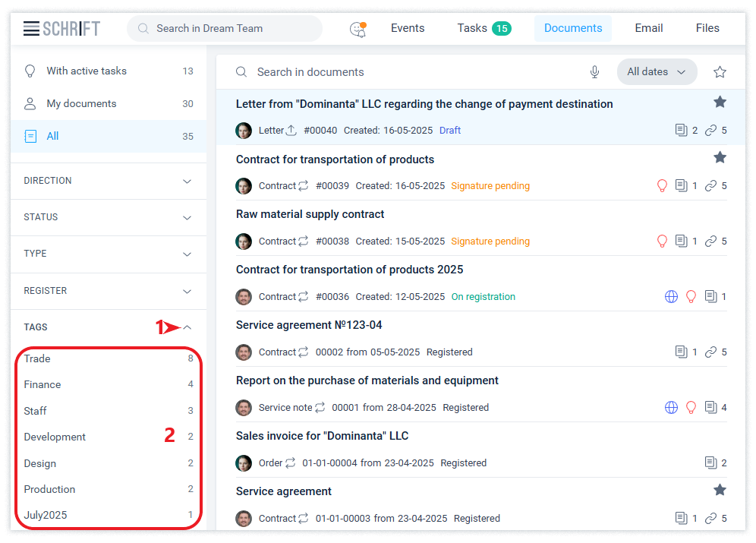This screenshot has height=543, width=756.
Task: Open Raw material supply contract
Action: [310, 214]
